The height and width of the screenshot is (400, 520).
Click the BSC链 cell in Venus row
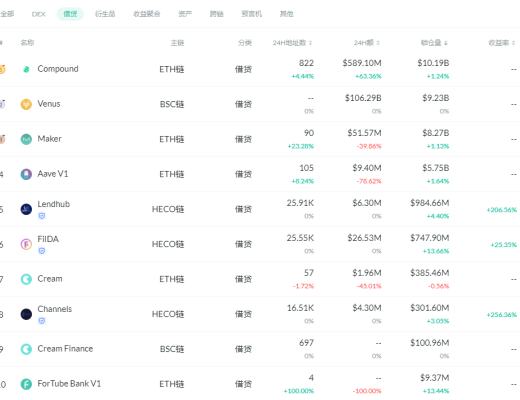[x=172, y=104]
